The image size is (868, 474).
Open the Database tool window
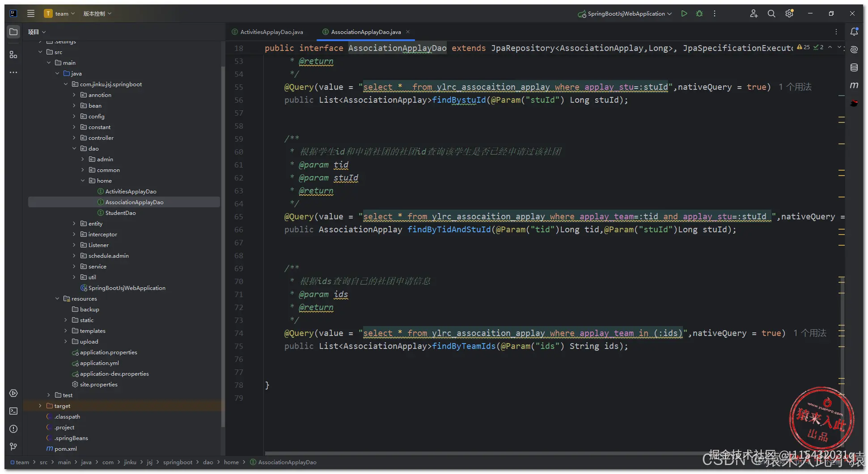[x=854, y=67]
